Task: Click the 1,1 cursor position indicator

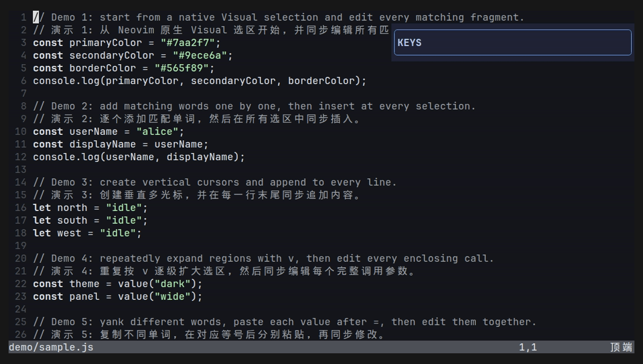Action: tap(528, 347)
